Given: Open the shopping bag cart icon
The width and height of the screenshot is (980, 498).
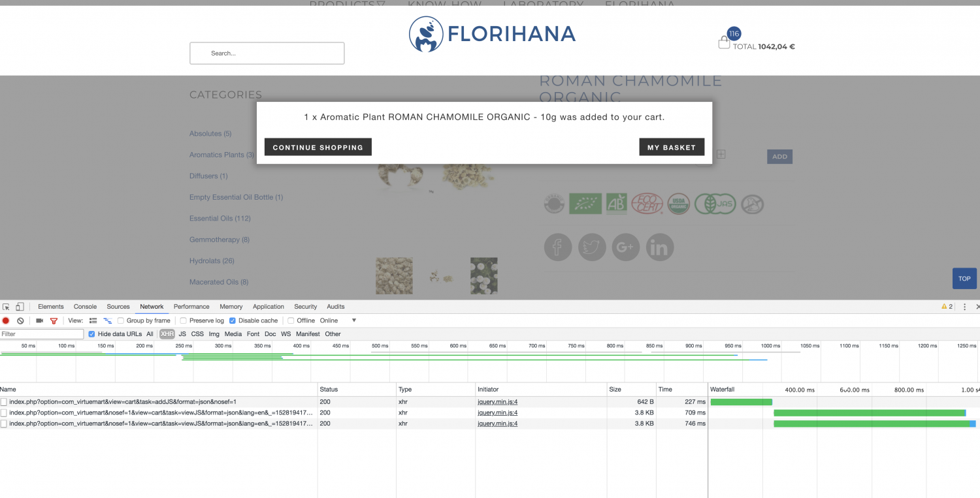Looking at the screenshot, I should coord(724,43).
